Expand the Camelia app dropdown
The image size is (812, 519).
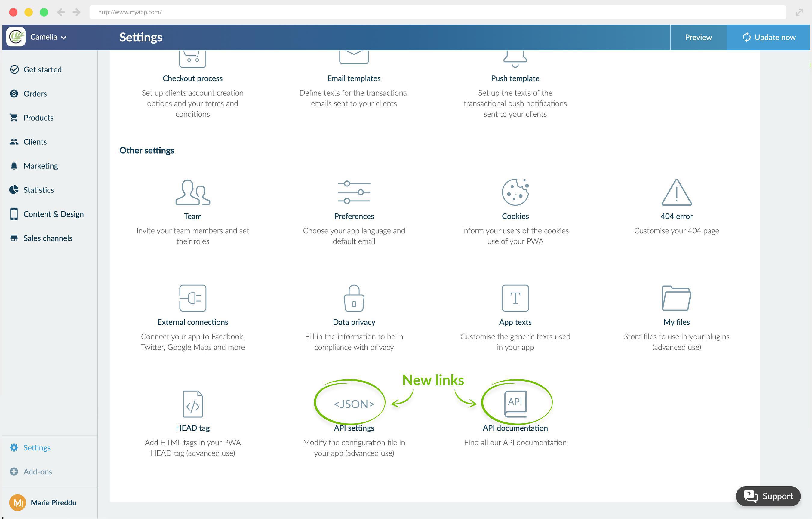point(48,37)
